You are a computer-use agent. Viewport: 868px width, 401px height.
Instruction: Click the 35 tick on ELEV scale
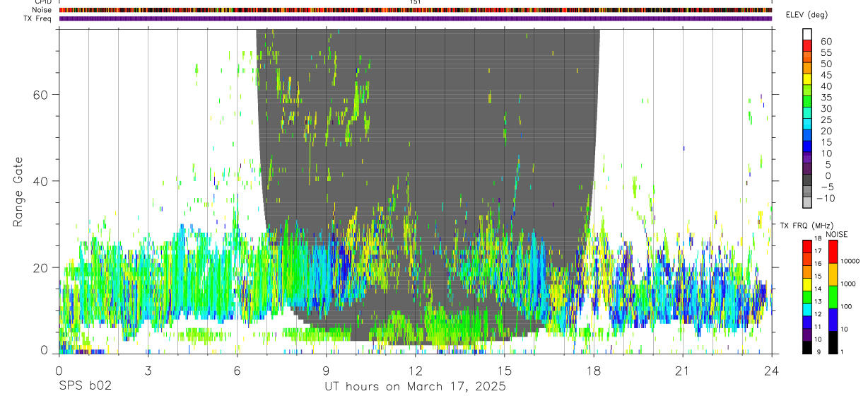point(826,98)
